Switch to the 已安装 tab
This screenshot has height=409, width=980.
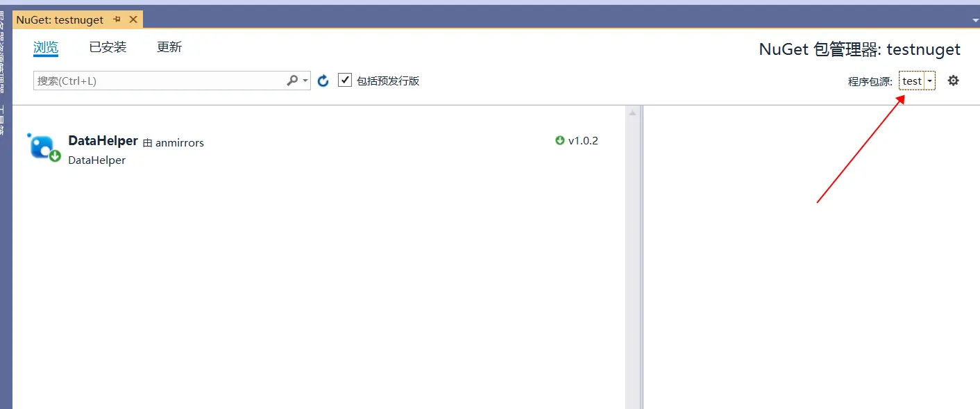tap(108, 47)
